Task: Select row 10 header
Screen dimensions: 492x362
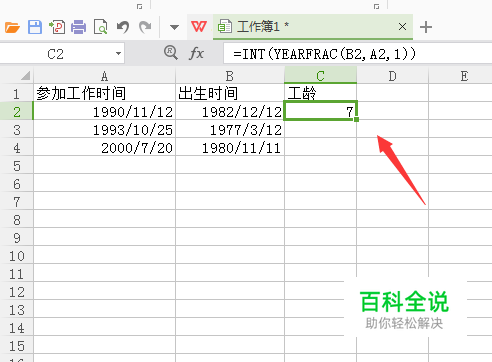Action: pyautogui.click(x=17, y=255)
